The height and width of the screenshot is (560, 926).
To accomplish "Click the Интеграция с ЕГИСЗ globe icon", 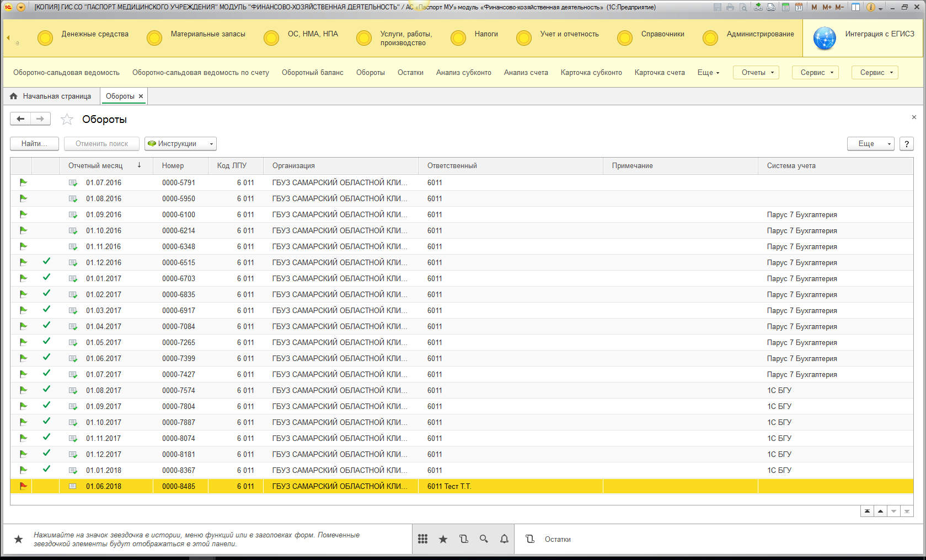I will point(825,38).
